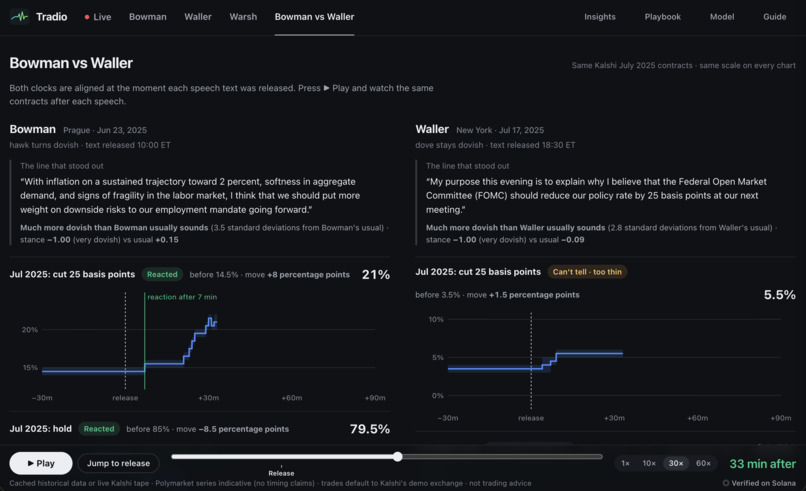Click Jump to release button
This screenshot has height=491, width=806.
tap(118, 463)
